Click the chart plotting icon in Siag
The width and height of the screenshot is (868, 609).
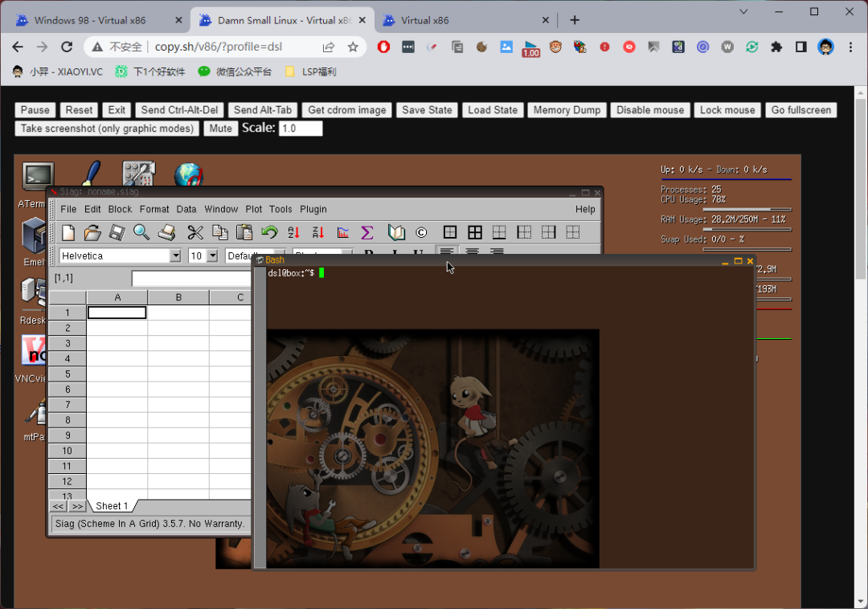tap(341, 232)
